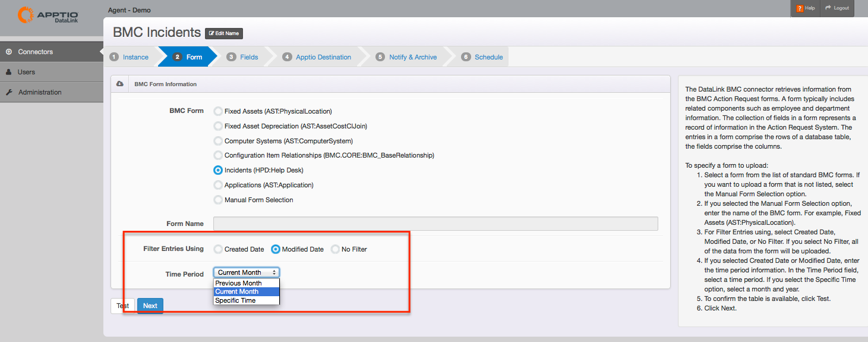Screen dimensions: 868x342
Task: Choose Configuration Item Relationships radio option
Action: tap(218, 155)
